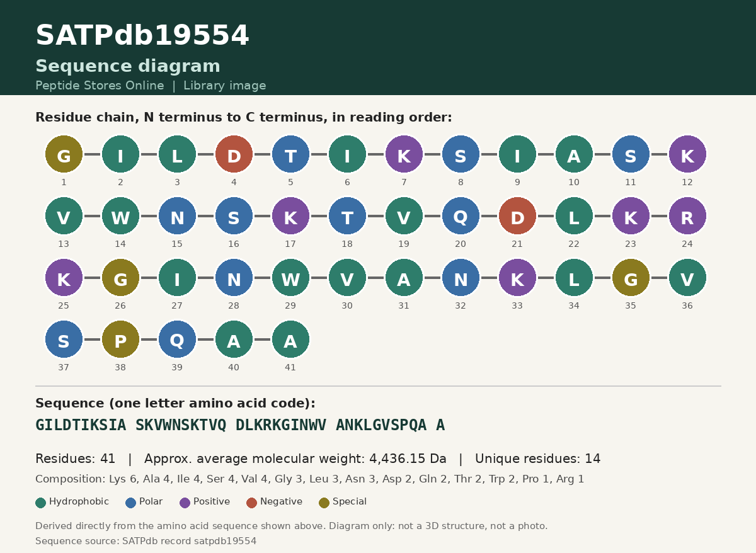The image size is (756, 553).
Task: Click 'Peptide Stores Online' text
Action: [x=100, y=86]
